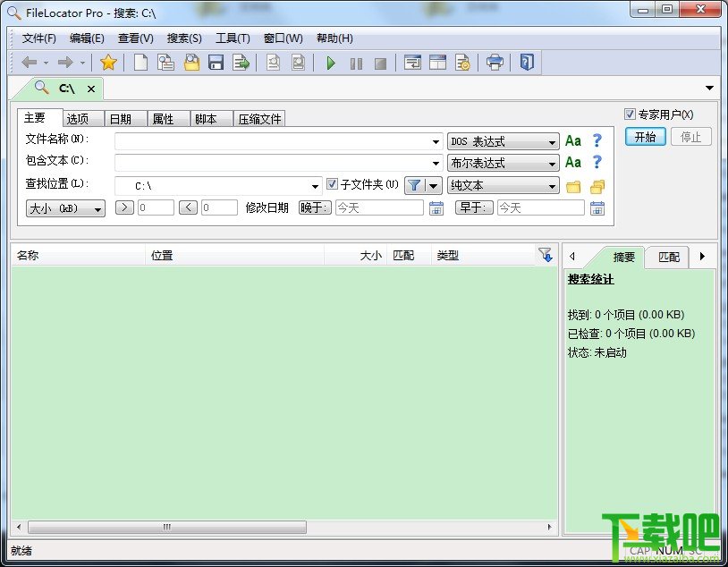
Task: Open 纯文本 dropdown
Action: pos(503,185)
